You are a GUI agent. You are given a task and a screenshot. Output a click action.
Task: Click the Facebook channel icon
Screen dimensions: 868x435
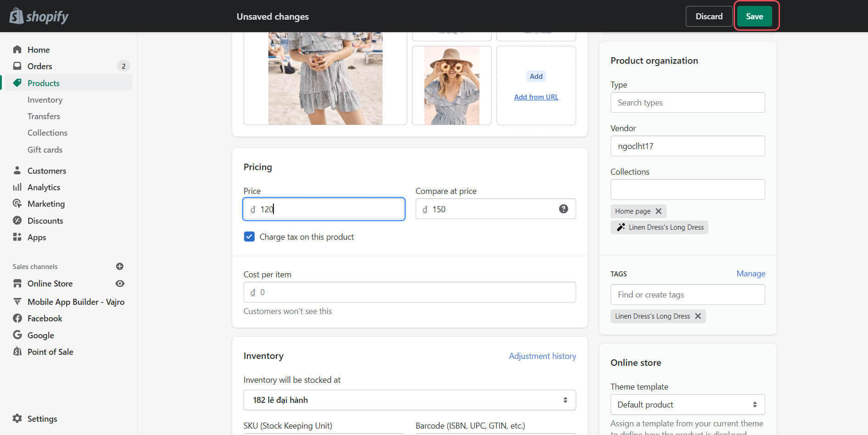point(17,318)
